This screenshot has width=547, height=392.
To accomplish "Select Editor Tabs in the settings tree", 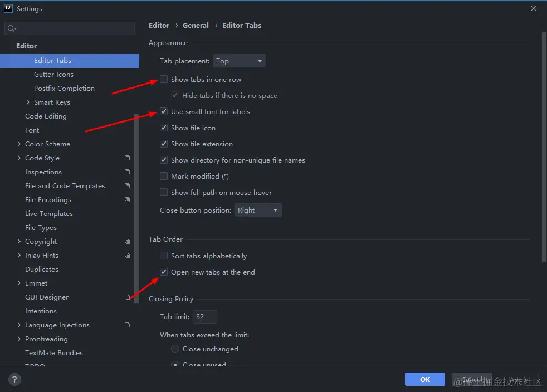I will pyautogui.click(x=70, y=61).
